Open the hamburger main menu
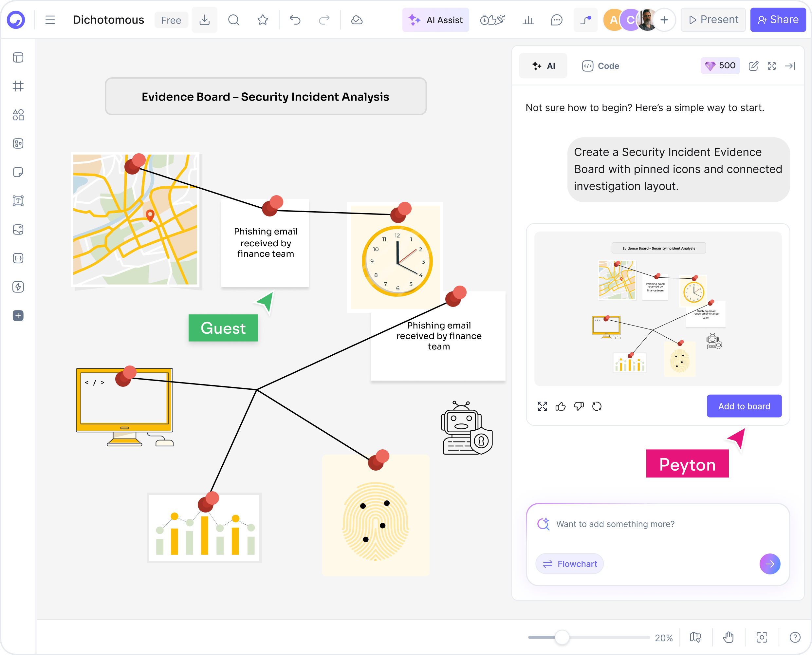This screenshot has width=812, height=655. click(50, 20)
